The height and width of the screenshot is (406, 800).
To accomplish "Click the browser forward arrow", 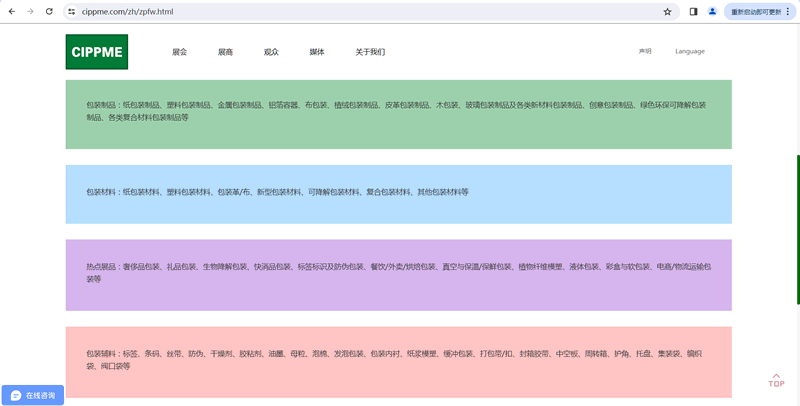I will pyautogui.click(x=30, y=11).
